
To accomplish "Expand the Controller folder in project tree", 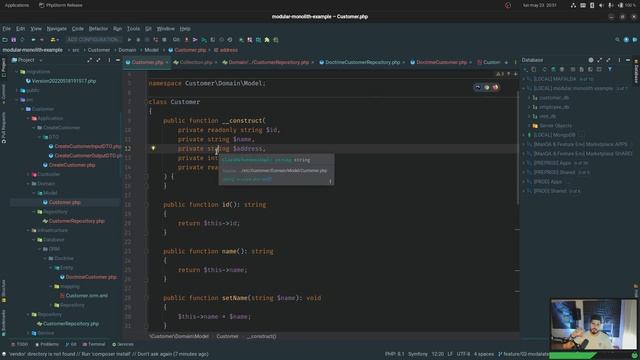I will click(x=29, y=174).
